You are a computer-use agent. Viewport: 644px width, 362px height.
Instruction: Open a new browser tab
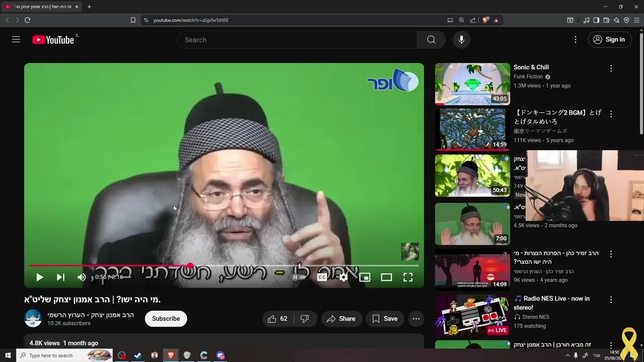(89, 7)
